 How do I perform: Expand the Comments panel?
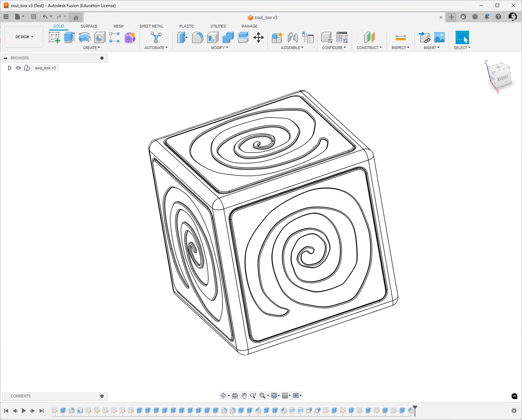click(102, 396)
